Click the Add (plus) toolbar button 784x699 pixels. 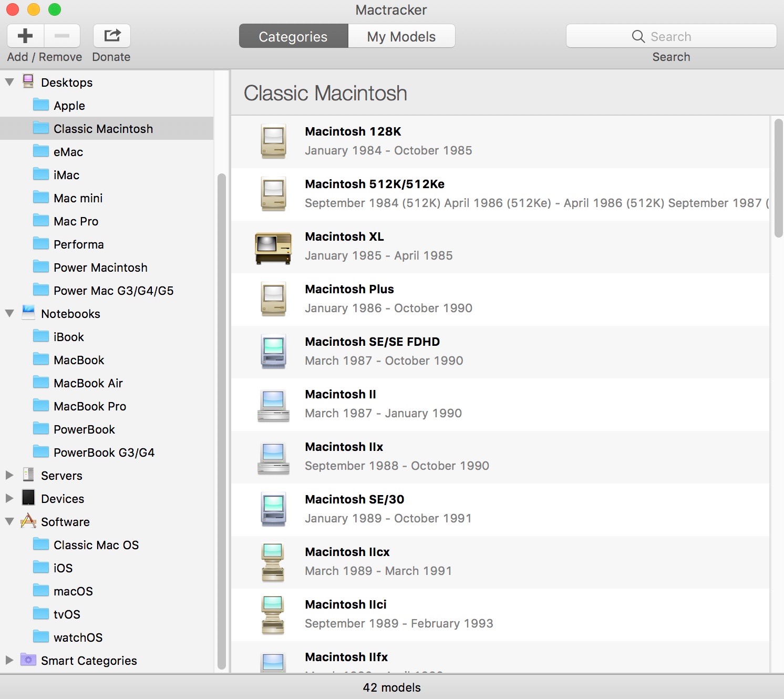tap(25, 36)
